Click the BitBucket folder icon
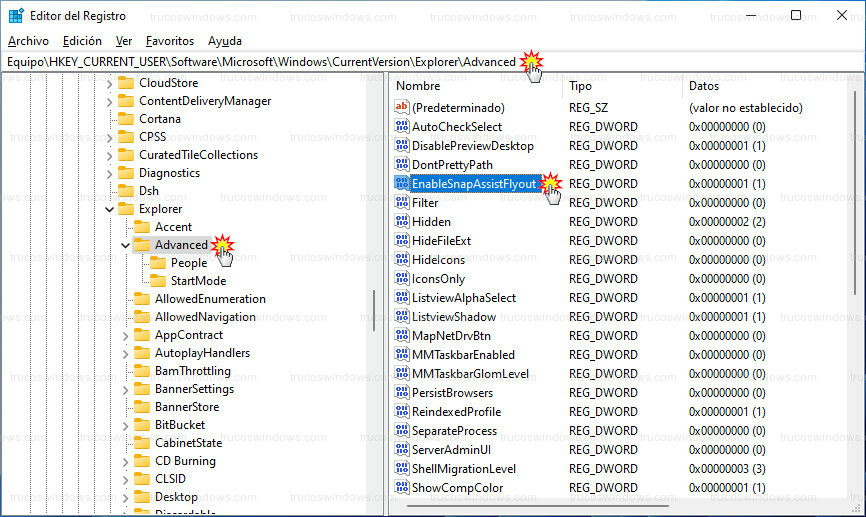 [142, 425]
